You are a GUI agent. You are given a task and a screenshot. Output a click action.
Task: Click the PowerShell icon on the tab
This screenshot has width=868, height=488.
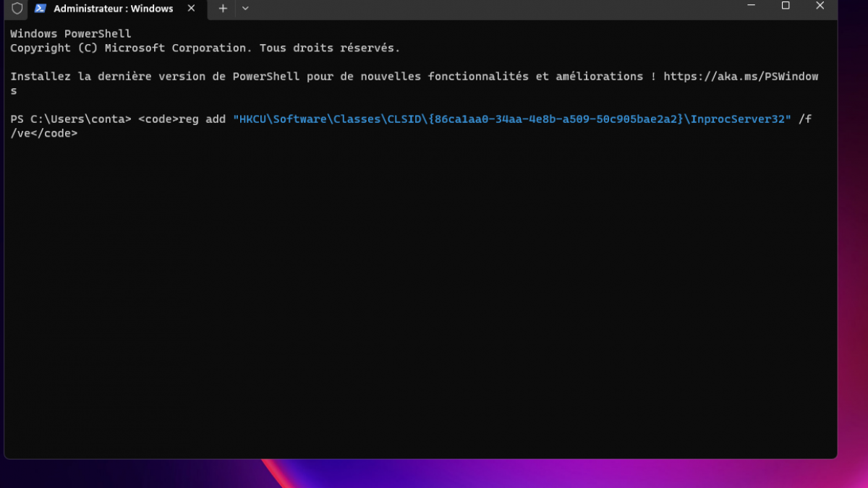coord(41,9)
